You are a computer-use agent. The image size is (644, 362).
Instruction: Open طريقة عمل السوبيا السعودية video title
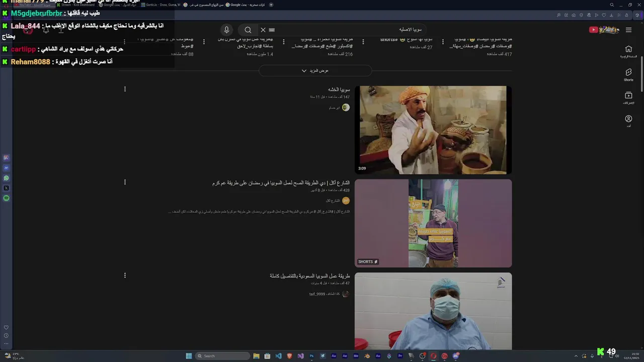[x=309, y=276]
